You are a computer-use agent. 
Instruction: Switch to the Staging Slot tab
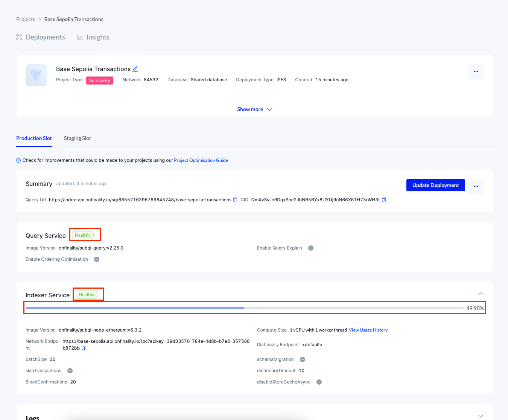[x=77, y=138]
